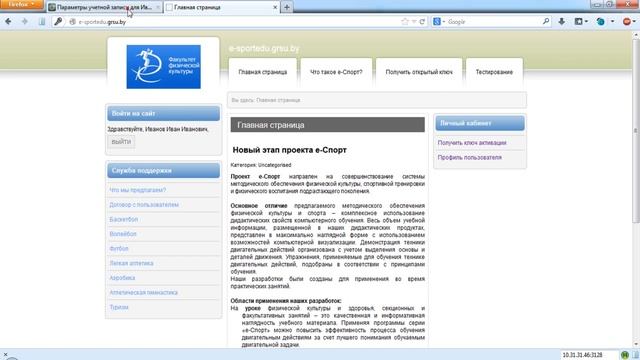Close the 'Главная страница' browser tab
Viewport: 640px width, 360px height.
[x=275, y=7]
